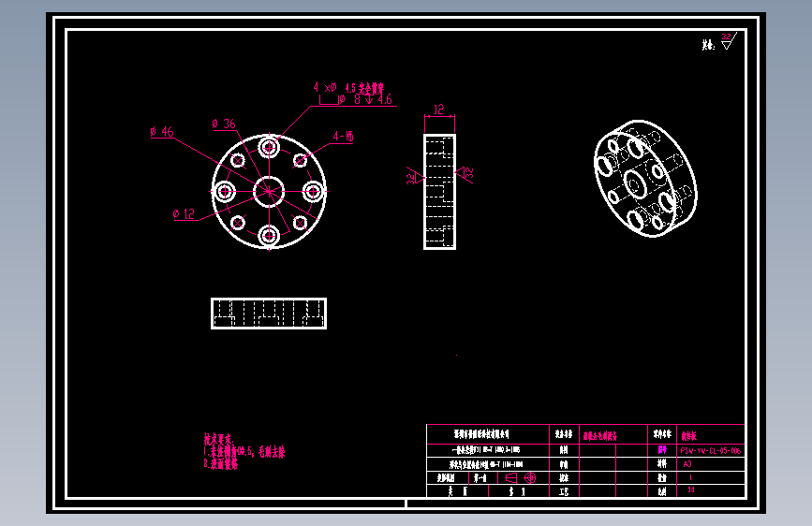Image resolution: width=812 pixels, height=526 pixels.
Task: Click the quantity value 1 in title block
Action: tap(691, 477)
